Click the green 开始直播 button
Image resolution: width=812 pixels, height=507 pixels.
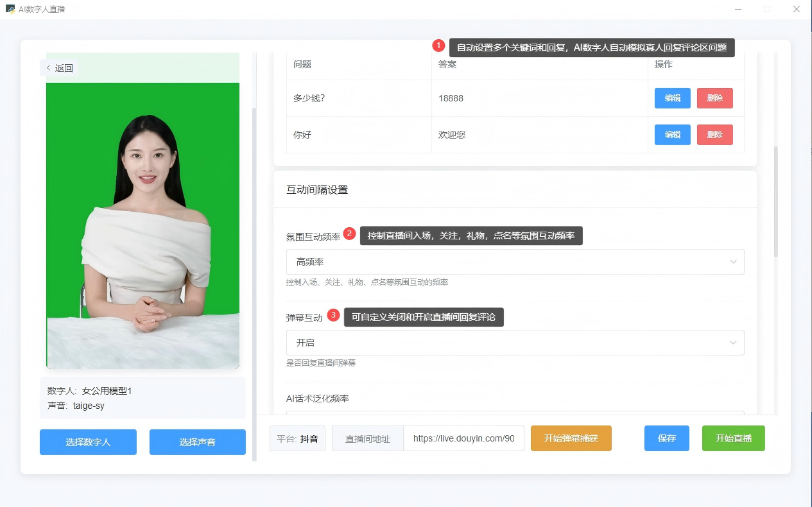734,438
